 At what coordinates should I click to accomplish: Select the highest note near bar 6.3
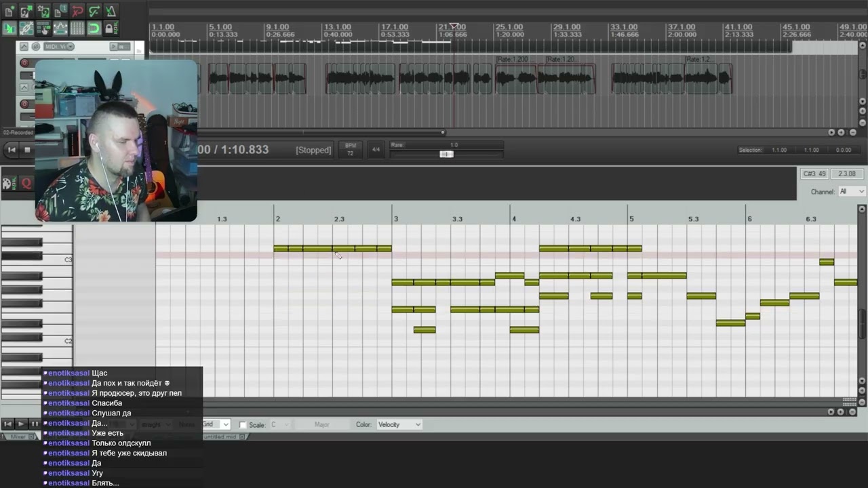[x=827, y=262]
